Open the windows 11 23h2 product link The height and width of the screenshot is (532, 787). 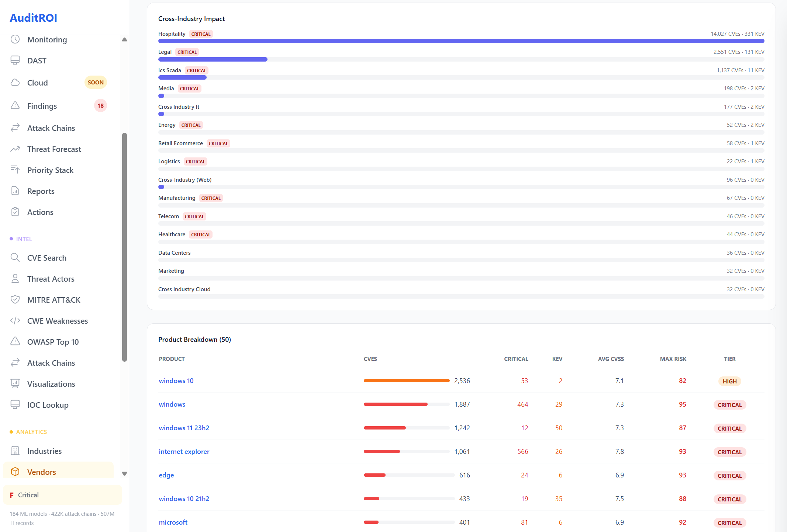coord(184,428)
